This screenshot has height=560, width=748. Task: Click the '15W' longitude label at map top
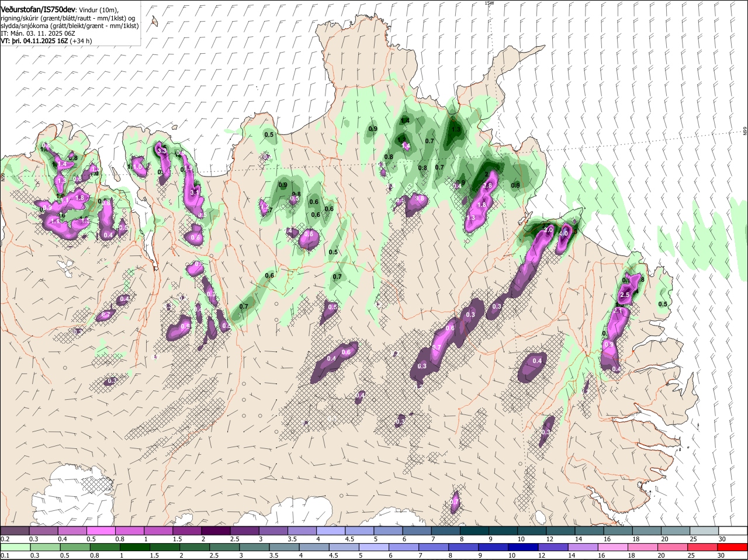pyautogui.click(x=489, y=3)
